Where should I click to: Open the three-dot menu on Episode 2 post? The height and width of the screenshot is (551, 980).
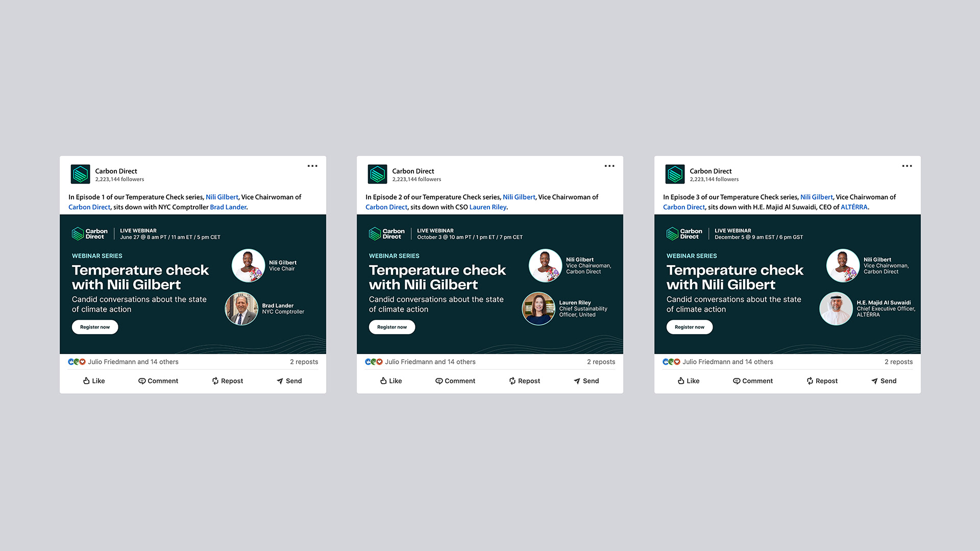(609, 166)
